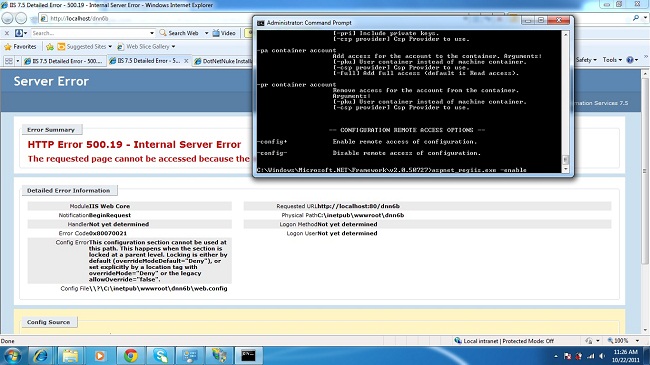Open the Safety menu
This screenshot has width=650, height=365.
pyautogui.click(x=586, y=60)
